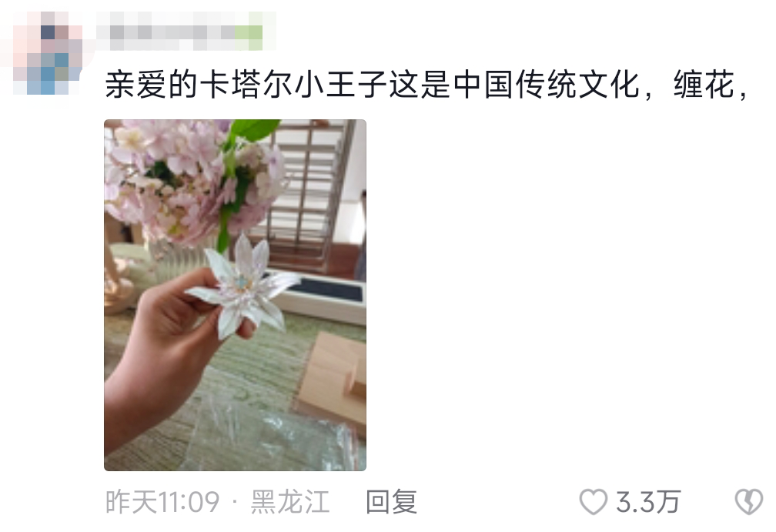The image size is (776, 532).
Task: Click the 黑龙江 location label
Action: [290, 502]
